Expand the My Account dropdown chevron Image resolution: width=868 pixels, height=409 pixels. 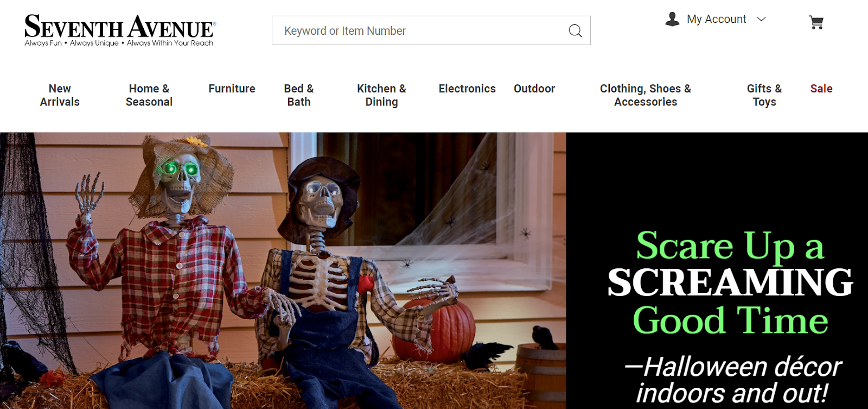761,19
